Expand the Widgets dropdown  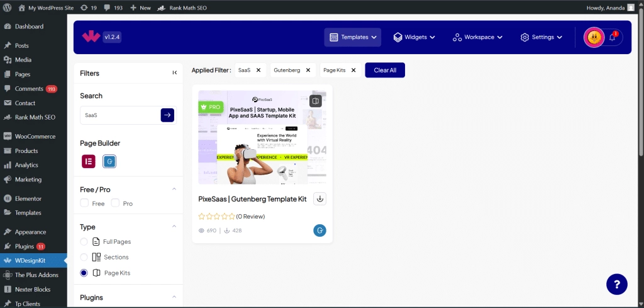tap(414, 37)
